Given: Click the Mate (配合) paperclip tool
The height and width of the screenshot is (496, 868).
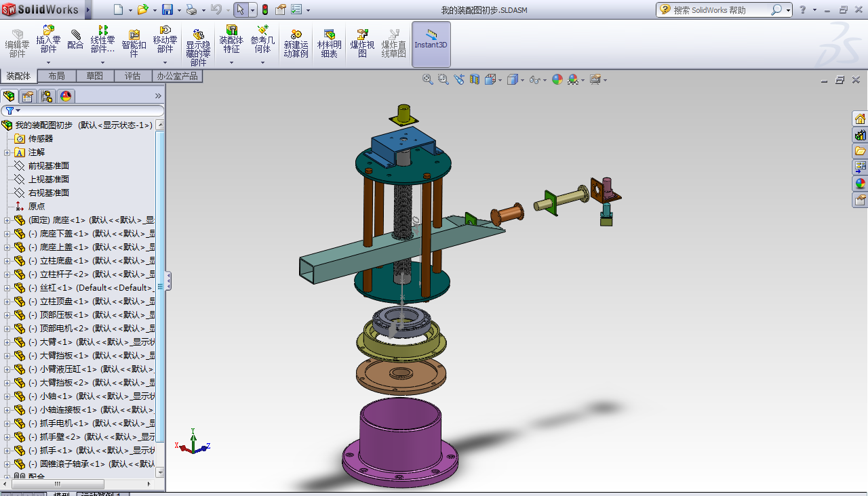Looking at the screenshot, I should point(75,40).
